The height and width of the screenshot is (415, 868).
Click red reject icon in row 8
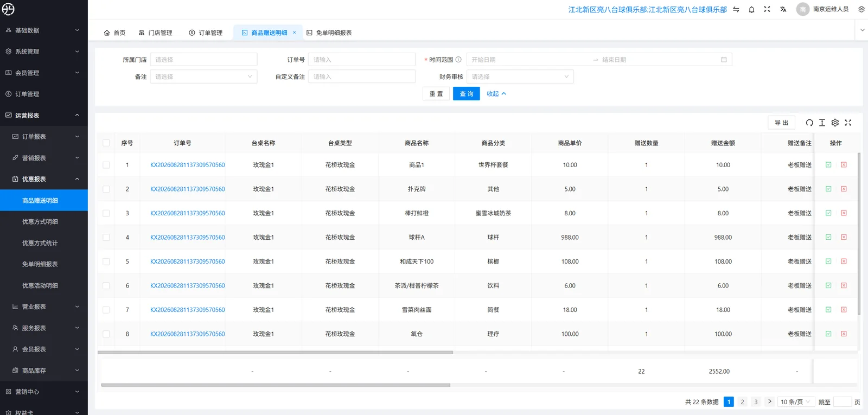point(844,334)
